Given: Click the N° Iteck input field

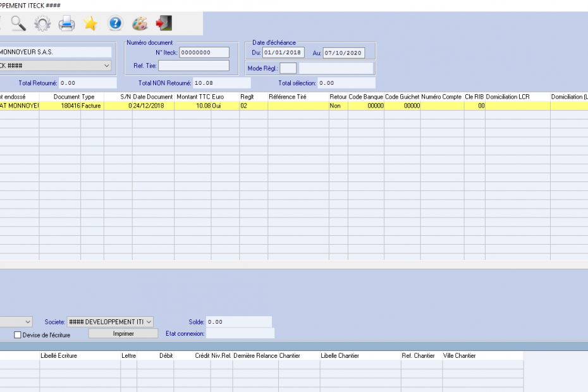Looking at the screenshot, I should coord(204,52).
